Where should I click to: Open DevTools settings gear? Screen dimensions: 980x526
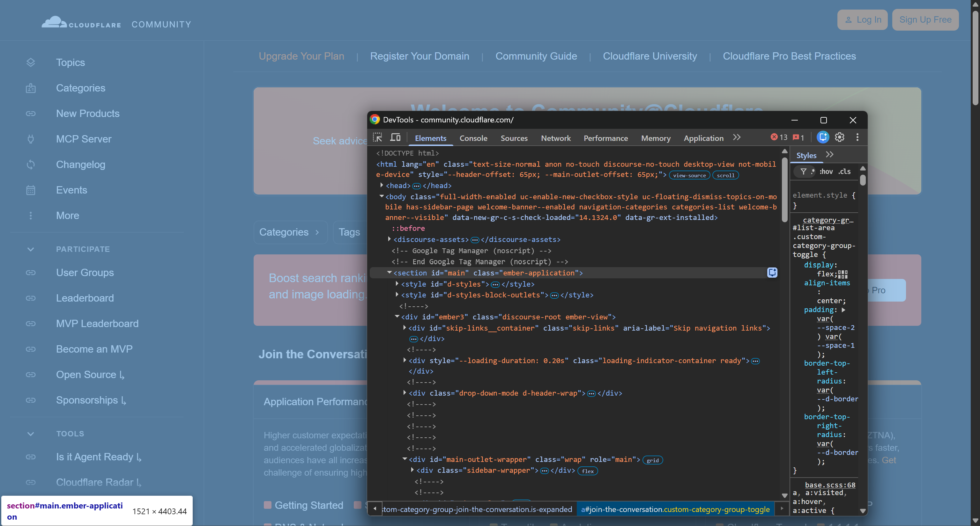[839, 137]
